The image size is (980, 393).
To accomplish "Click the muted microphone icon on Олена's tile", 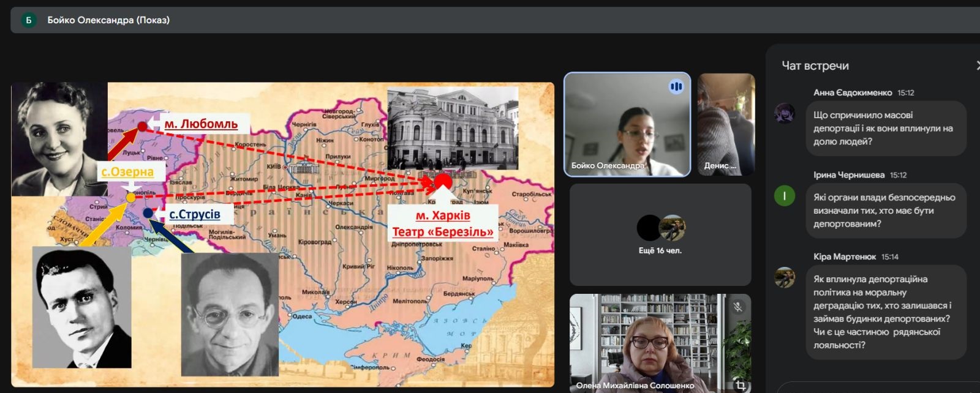I will (738, 307).
